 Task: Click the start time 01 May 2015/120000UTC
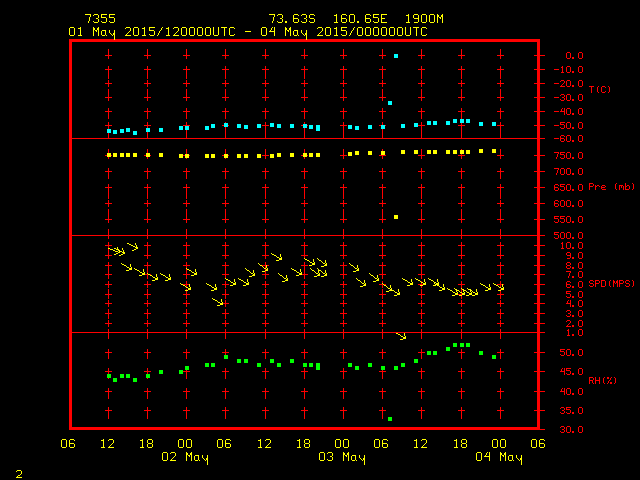point(152,32)
